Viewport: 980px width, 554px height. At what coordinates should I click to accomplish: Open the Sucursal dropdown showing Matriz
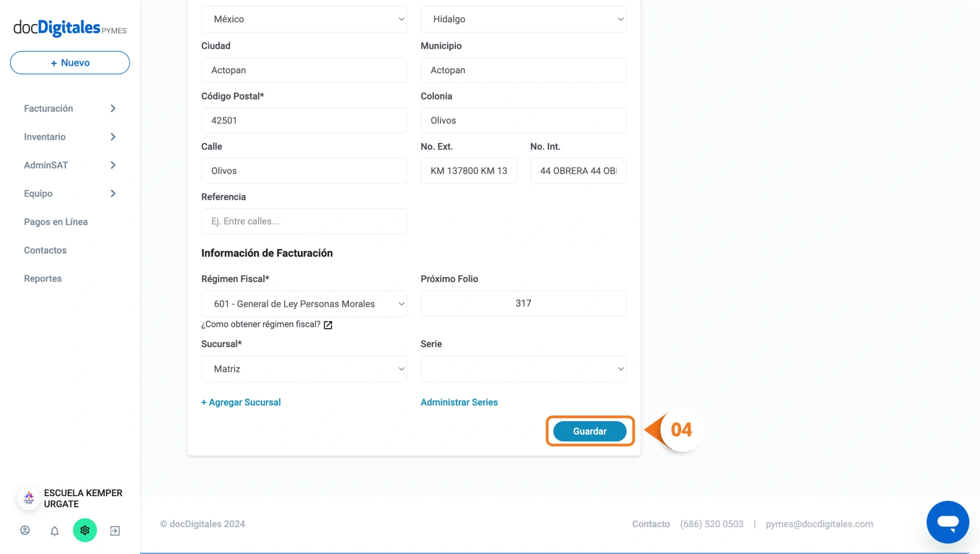[x=304, y=369]
